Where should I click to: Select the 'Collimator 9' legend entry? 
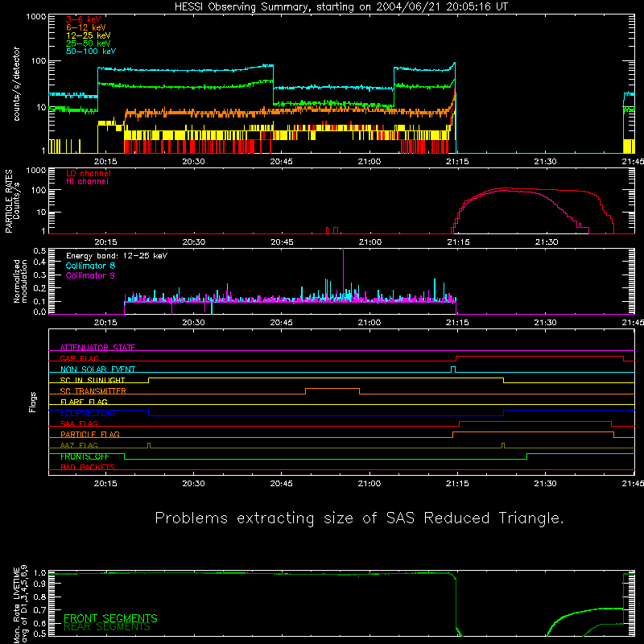pos(90,275)
